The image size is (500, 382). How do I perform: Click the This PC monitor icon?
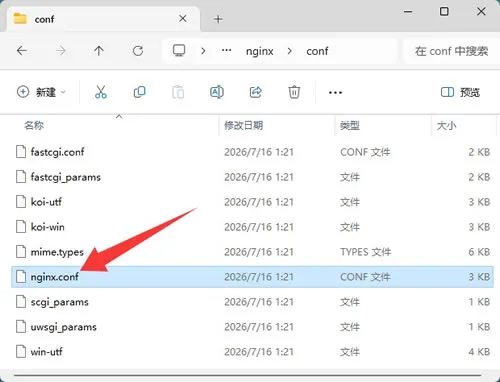click(x=179, y=51)
